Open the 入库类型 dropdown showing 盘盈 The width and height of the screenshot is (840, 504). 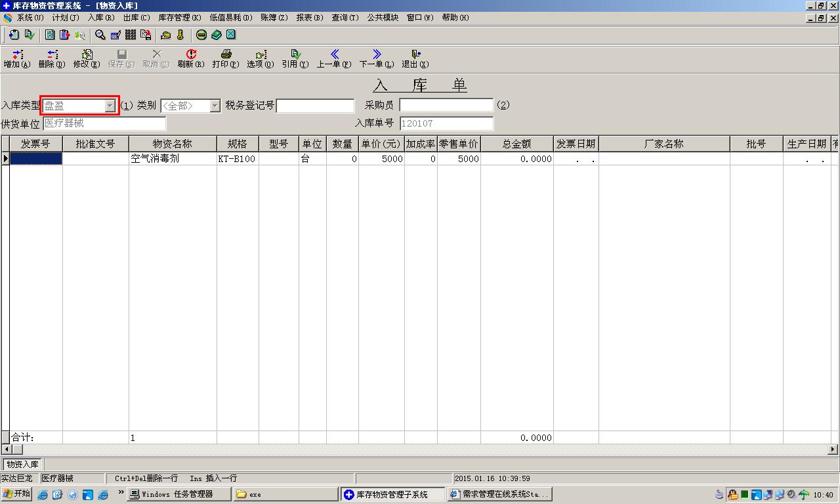click(110, 106)
